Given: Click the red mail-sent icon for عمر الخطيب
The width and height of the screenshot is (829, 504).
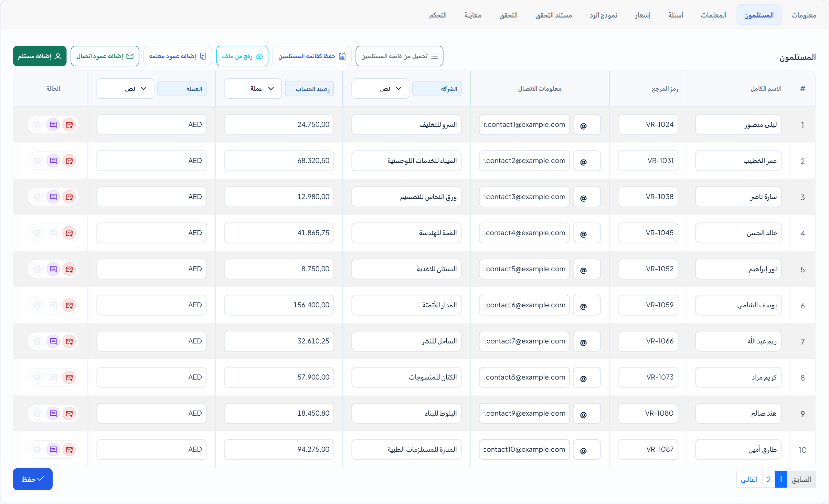Looking at the screenshot, I should pyautogui.click(x=70, y=161).
